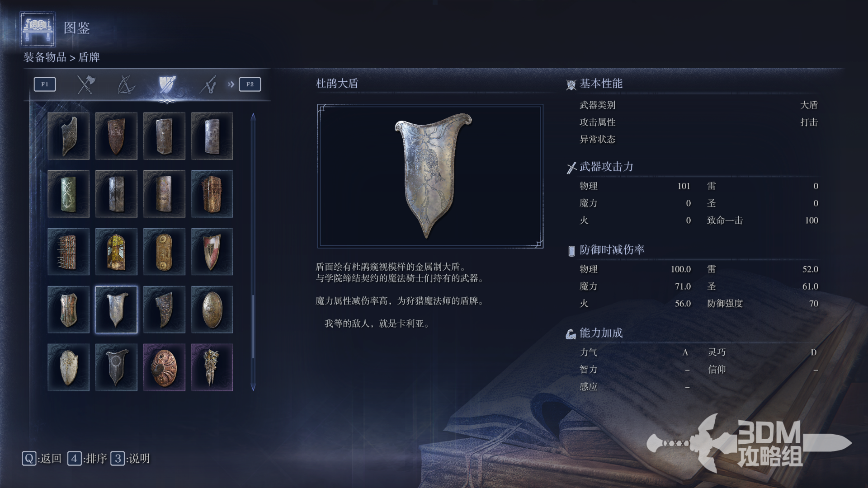Click the F1 previous category button

45,84
